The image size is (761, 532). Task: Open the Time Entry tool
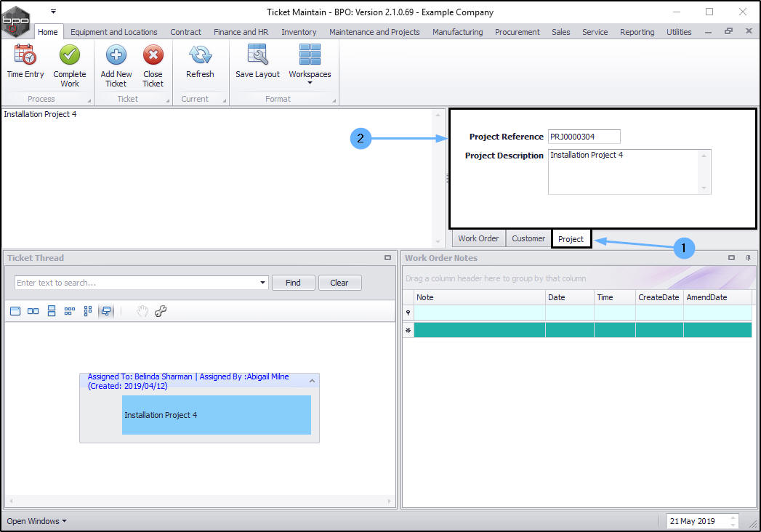coord(25,61)
